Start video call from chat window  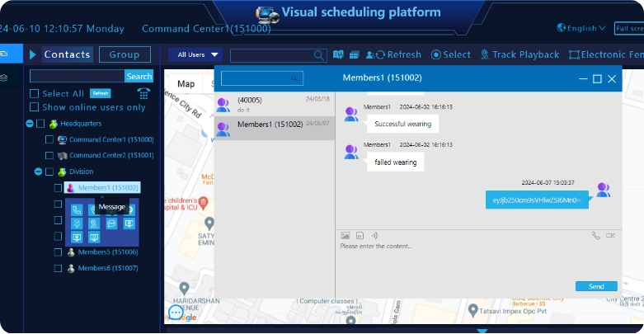(611, 235)
